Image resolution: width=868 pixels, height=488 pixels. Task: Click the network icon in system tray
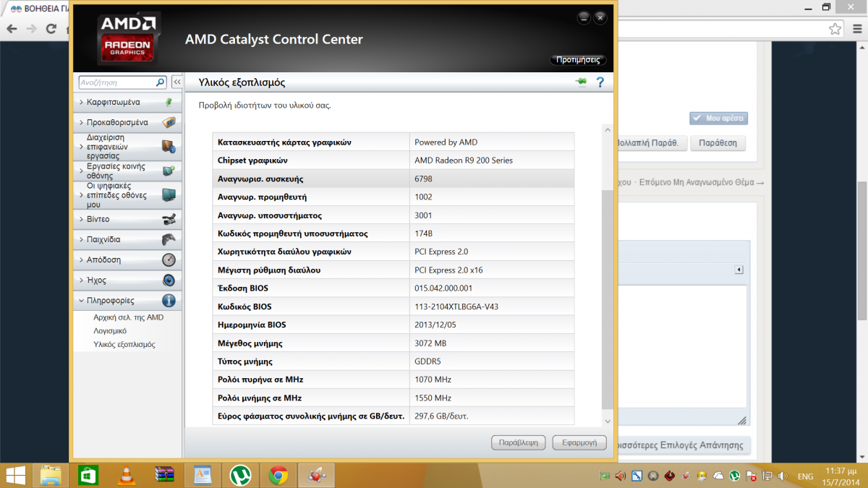coord(767,476)
